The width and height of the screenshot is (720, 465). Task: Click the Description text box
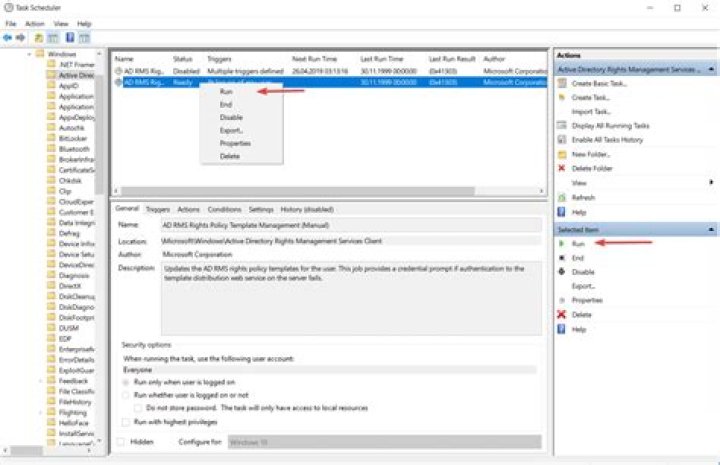[x=351, y=298]
